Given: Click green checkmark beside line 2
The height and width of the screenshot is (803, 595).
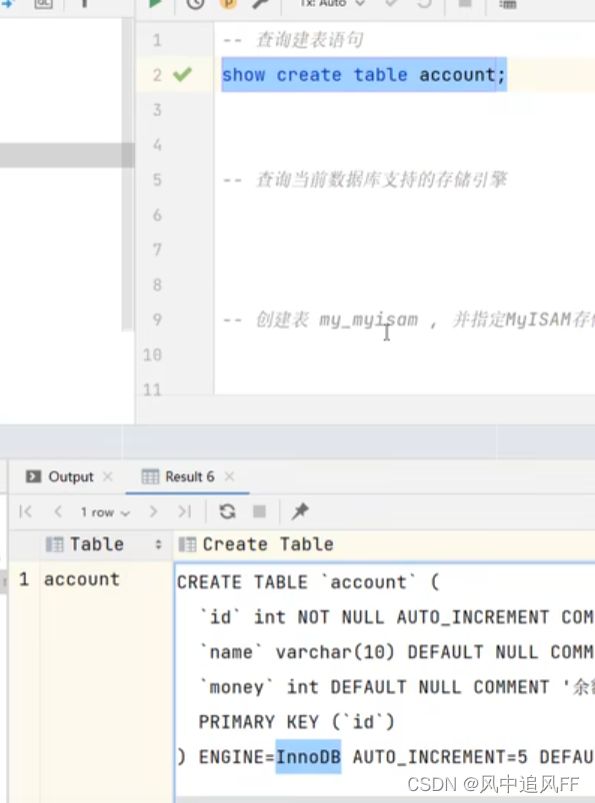Looking at the screenshot, I should point(182,75).
